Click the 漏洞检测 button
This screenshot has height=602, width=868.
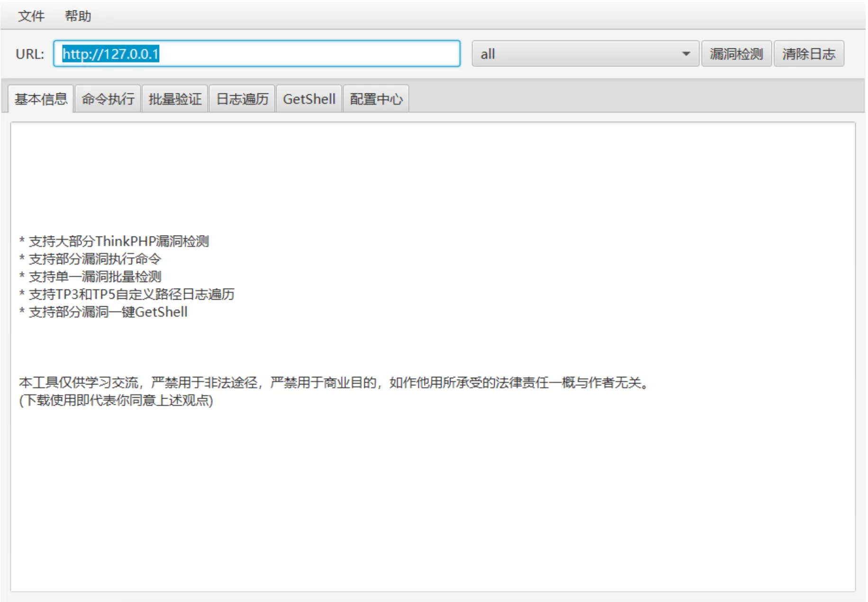[x=736, y=54]
